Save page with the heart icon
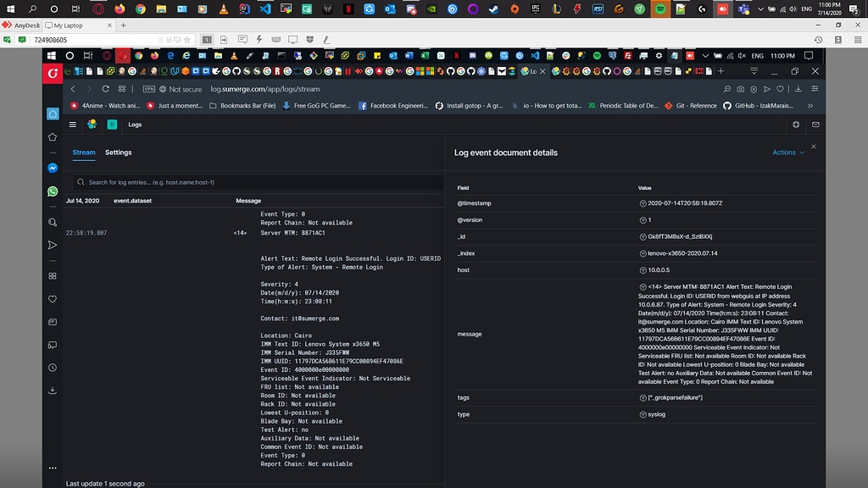The width and height of the screenshot is (868, 488). tap(780, 88)
